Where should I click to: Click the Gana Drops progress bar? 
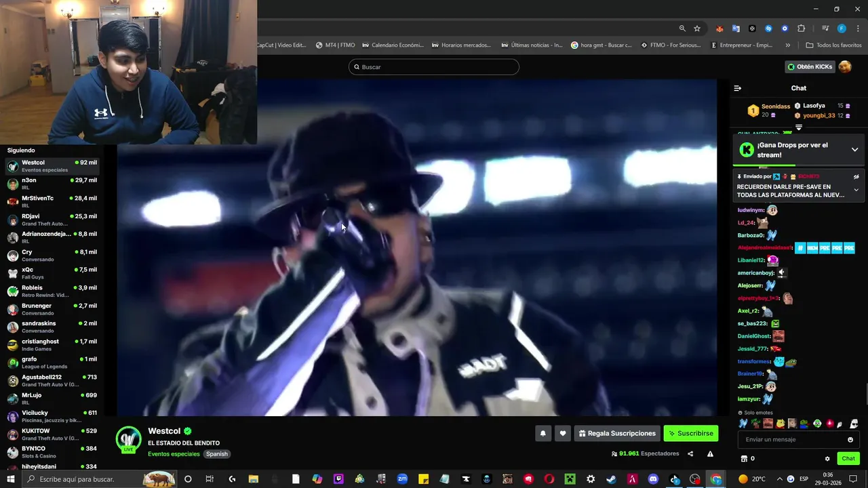798,165
